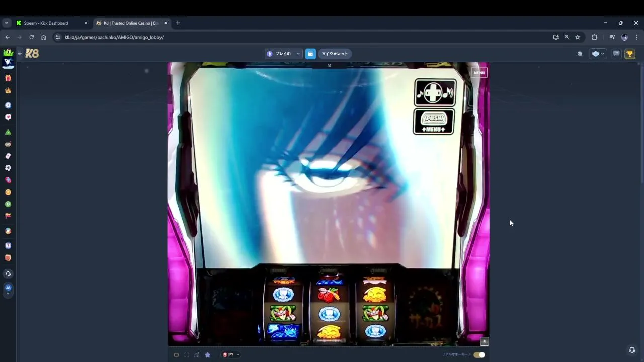The width and height of the screenshot is (644, 362).
Task: Click the heart speech bubble sidebar icon
Action: pyautogui.click(x=8, y=117)
